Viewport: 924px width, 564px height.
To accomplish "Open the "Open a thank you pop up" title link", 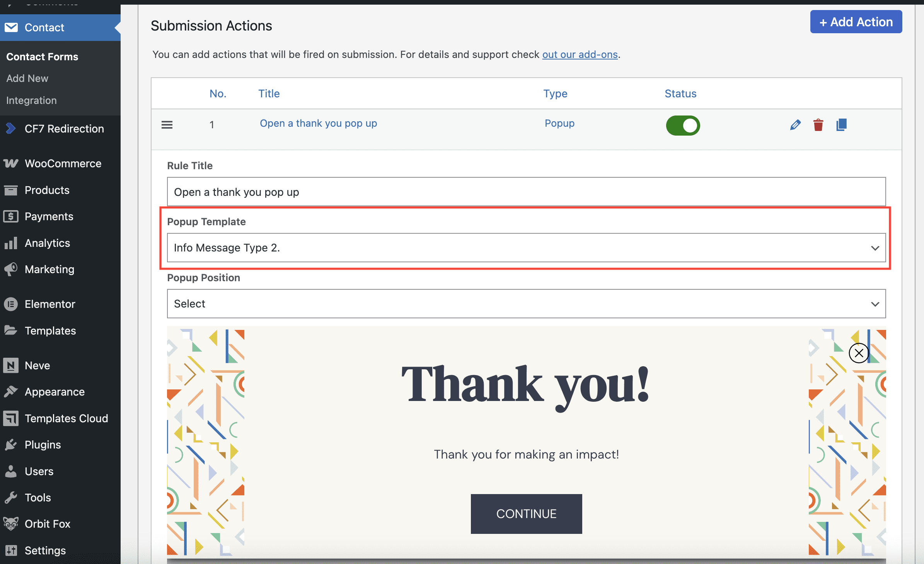I will [x=318, y=123].
